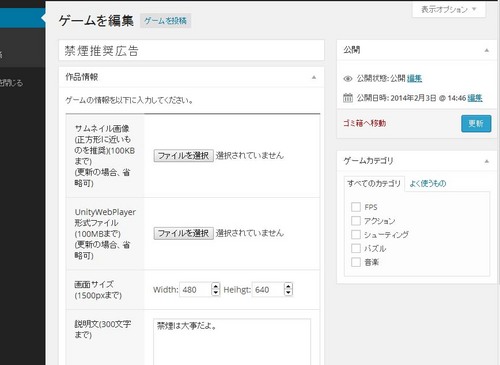The height and width of the screenshot is (365, 500).
Task: Switch to よく使うもの tab
Action: click(428, 183)
